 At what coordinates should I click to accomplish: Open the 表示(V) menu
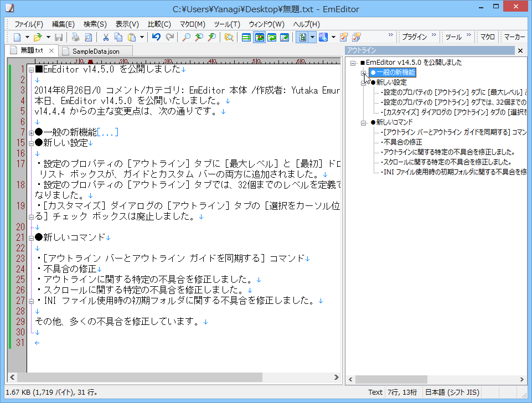(127, 24)
